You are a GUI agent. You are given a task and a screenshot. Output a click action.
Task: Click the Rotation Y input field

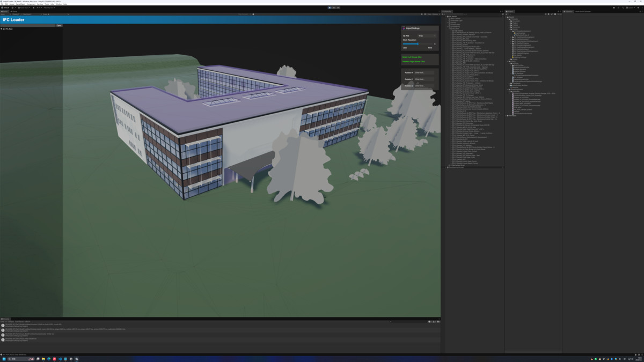tap(424, 79)
